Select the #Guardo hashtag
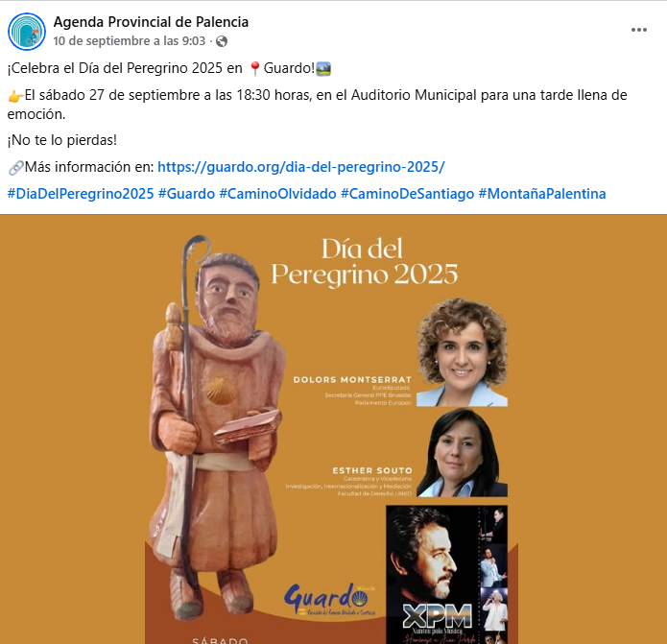The image size is (667, 644). (x=187, y=194)
